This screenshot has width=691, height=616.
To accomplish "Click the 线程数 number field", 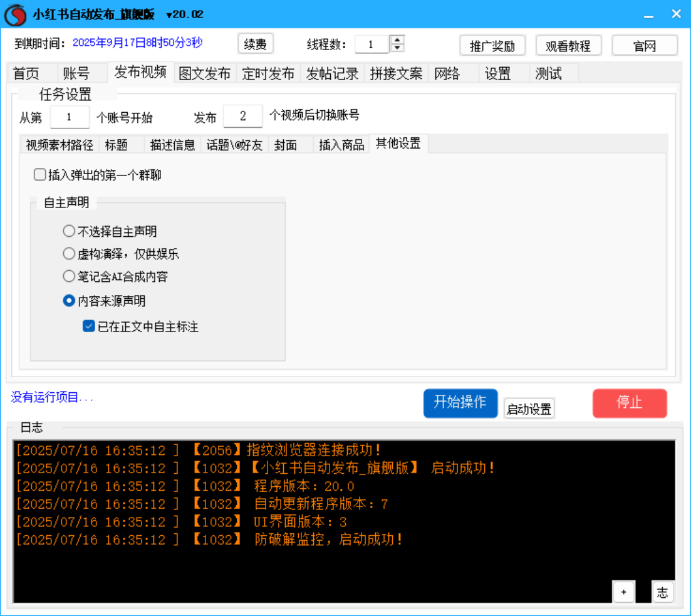I will pos(371,44).
